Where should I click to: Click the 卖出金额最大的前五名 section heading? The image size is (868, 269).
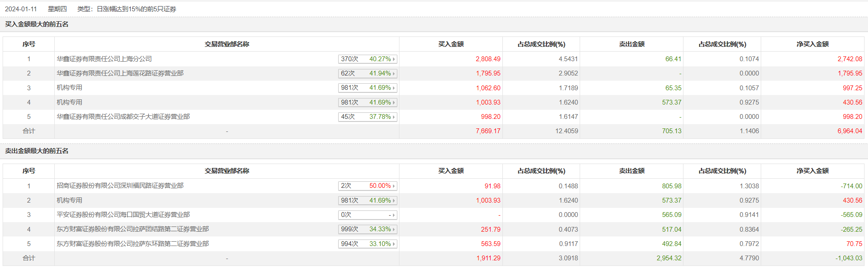pyautogui.click(x=37, y=151)
